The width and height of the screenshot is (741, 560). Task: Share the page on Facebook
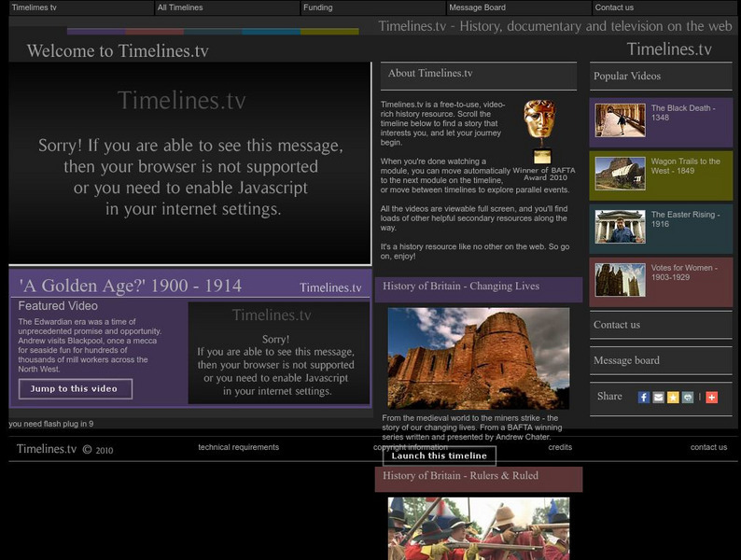(x=644, y=398)
